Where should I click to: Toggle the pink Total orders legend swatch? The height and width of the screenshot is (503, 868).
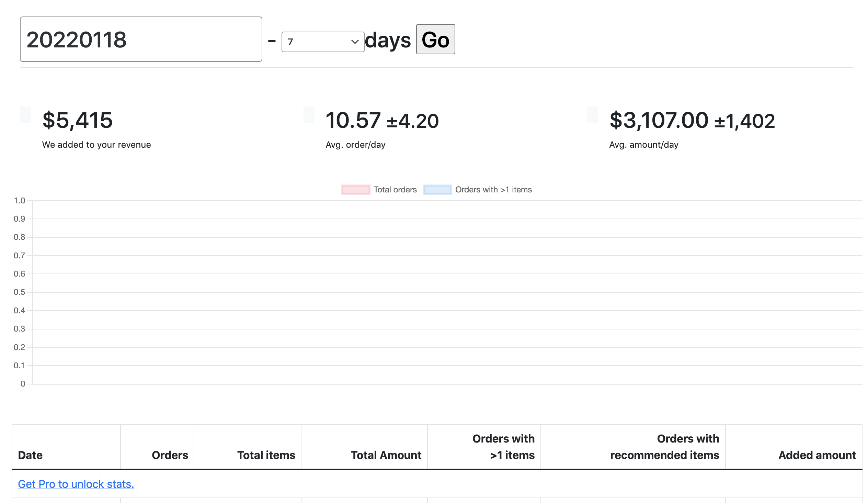[x=355, y=190]
